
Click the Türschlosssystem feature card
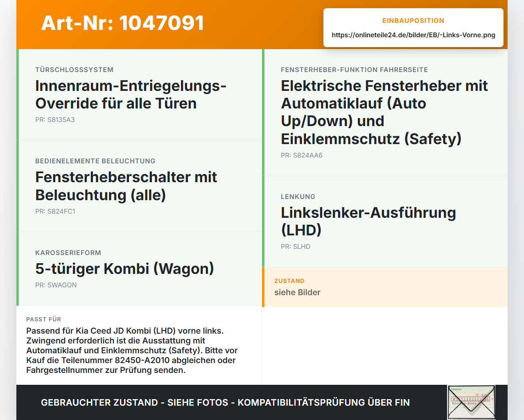tap(139, 95)
